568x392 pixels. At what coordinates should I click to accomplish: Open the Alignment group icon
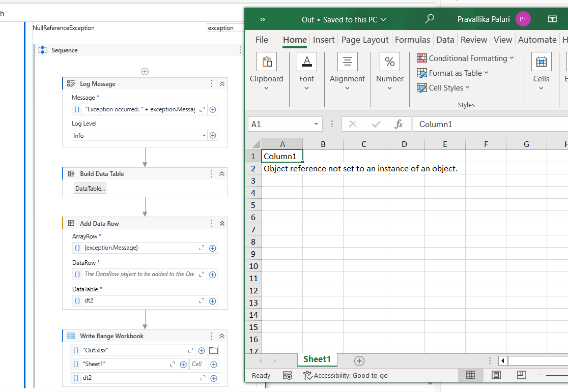[x=347, y=62]
